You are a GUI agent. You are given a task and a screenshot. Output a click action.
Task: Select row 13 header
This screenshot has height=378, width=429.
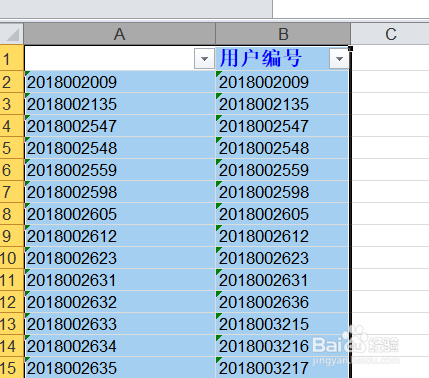[12, 324]
